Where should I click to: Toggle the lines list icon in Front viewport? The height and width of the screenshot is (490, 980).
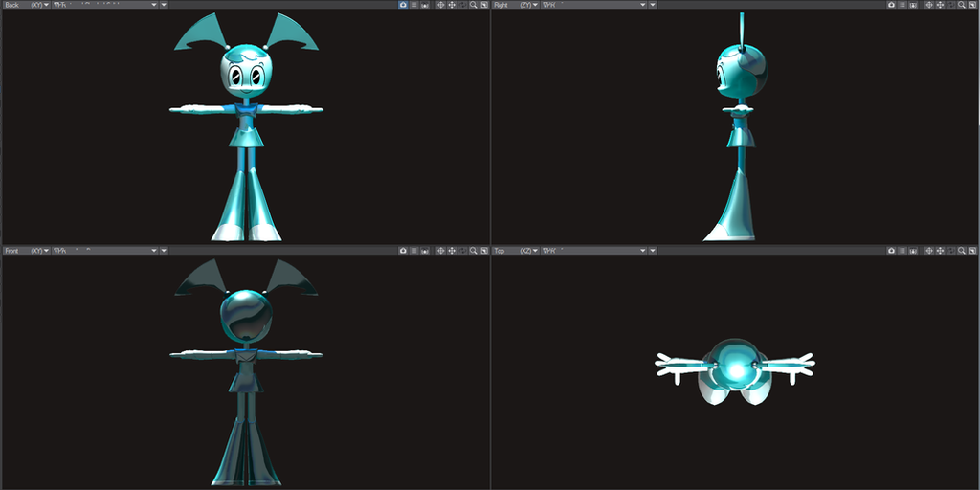click(413, 250)
